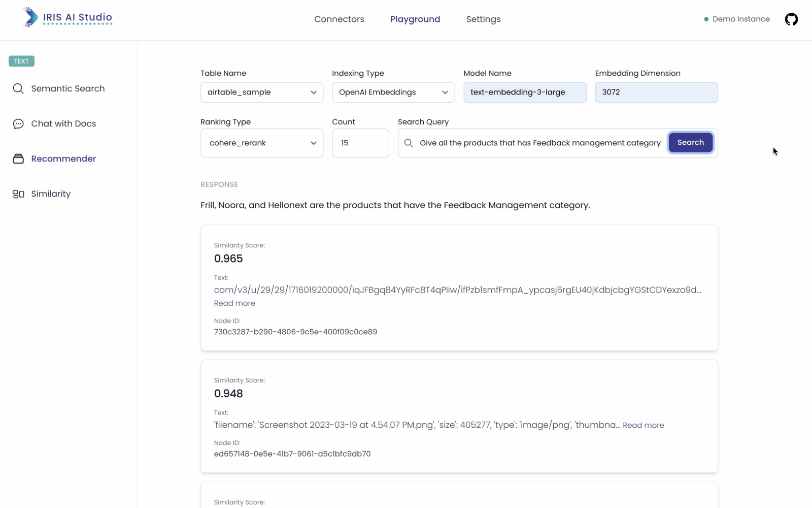Click the green Demo Instance status dot

(706, 19)
